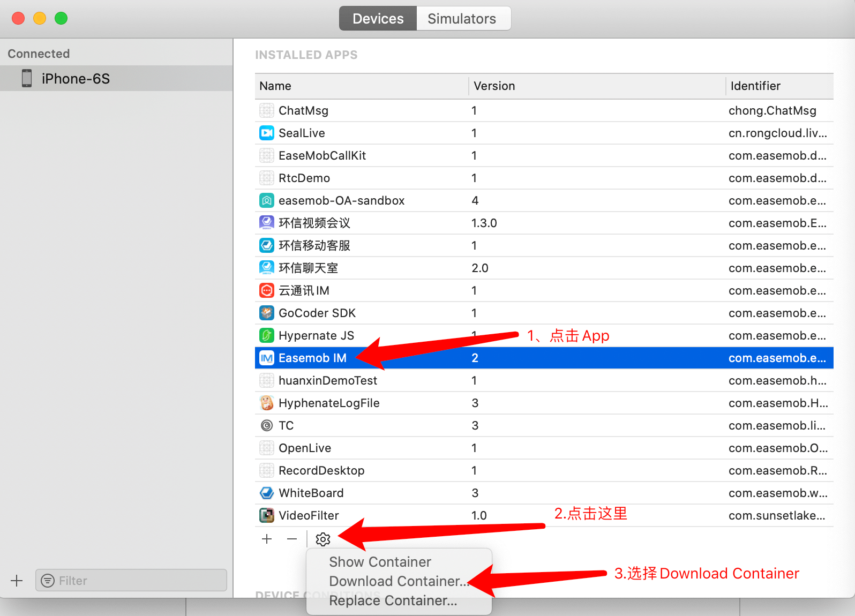
Task: Choose Show Container from the popup menu
Action: 380,562
